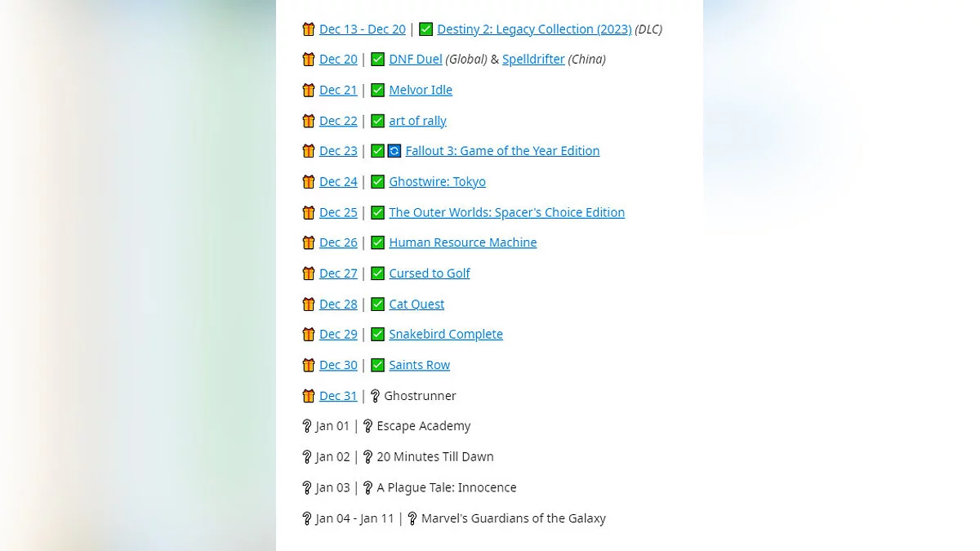Image resolution: width=980 pixels, height=551 pixels.
Task: Click the question mark icon before Jan 03
Action: pyautogui.click(x=307, y=488)
